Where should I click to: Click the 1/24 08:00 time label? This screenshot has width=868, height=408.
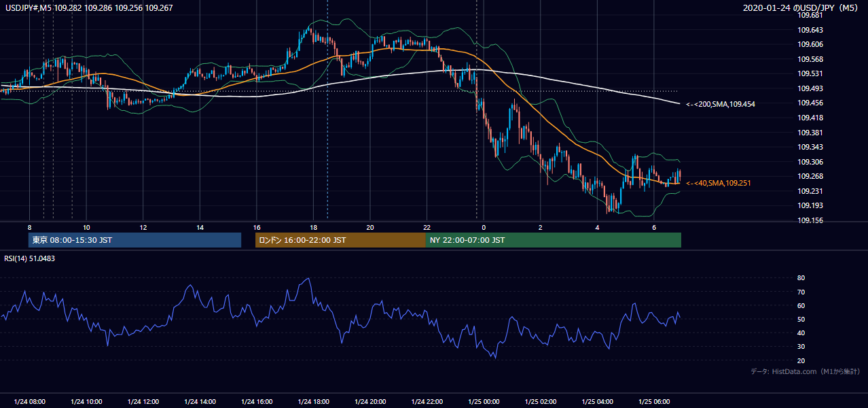click(x=30, y=402)
